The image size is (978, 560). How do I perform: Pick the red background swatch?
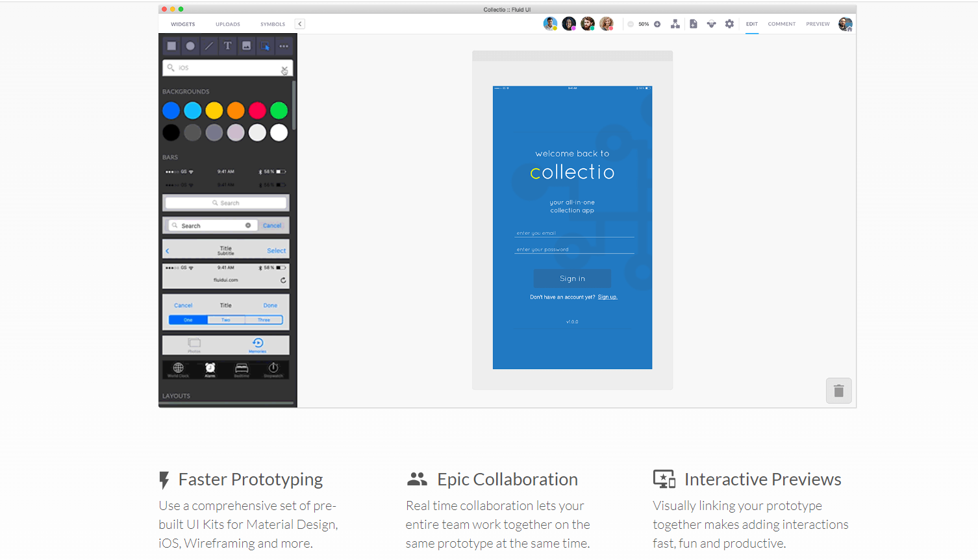tap(257, 111)
